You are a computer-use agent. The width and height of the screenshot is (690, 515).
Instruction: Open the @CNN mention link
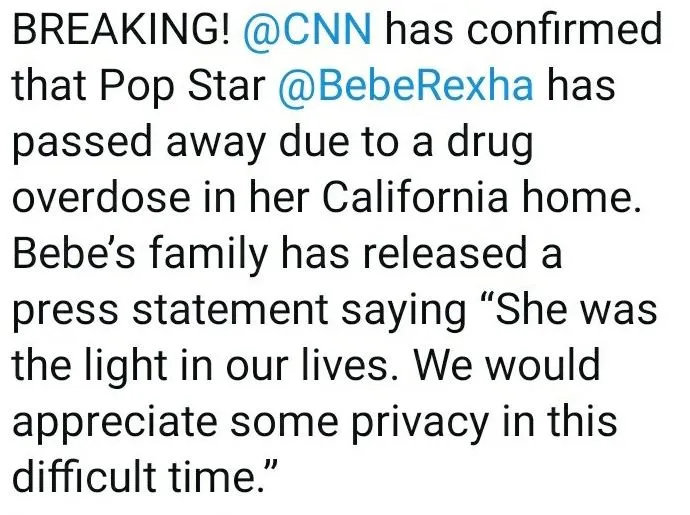click(x=309, y=31)
